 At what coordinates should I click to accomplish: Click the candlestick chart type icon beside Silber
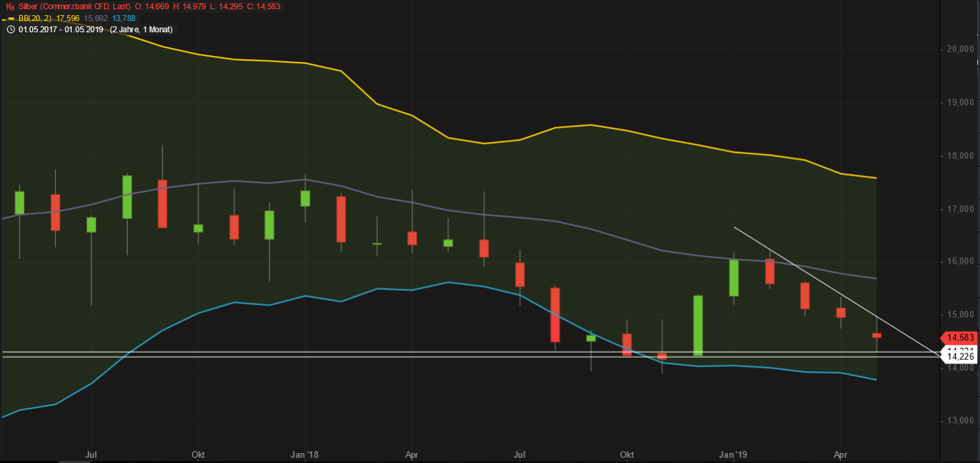tap(10, 6)
